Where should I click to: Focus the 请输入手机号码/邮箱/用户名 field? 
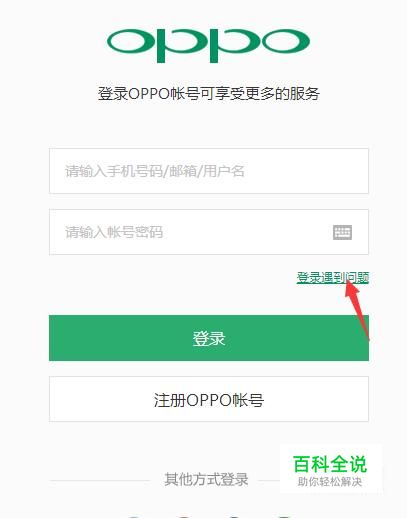209,171
